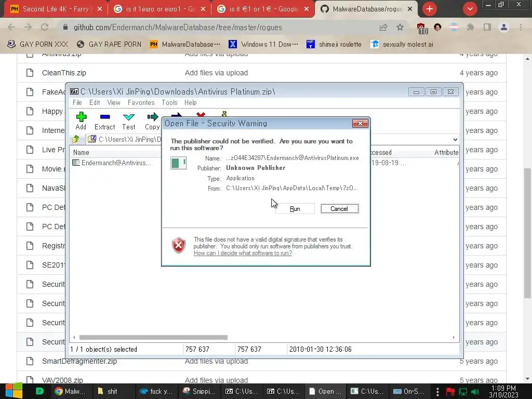The height and width of the screenshot is (399, 532).
Task: Click the file icon beside CleanThis.zip
Action: click(30, 73)
